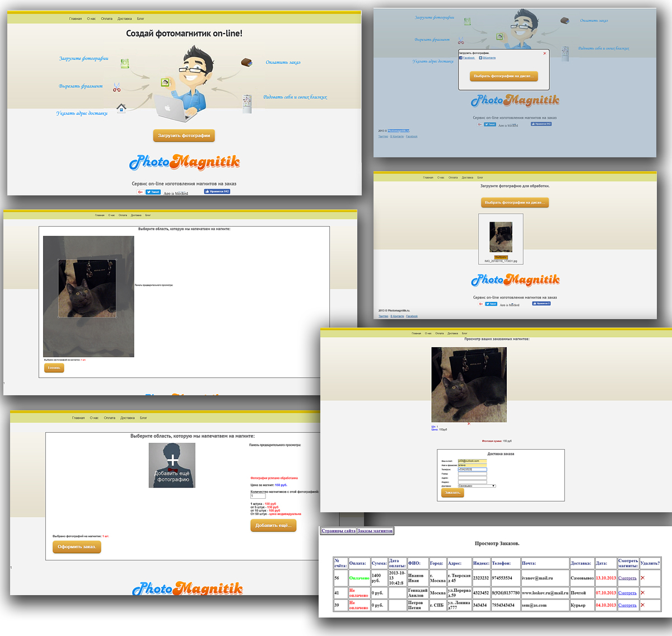672x636 pixels.
Task: Click 'Радовать себя и своих близких' on the home page
Action: [295, 97]
